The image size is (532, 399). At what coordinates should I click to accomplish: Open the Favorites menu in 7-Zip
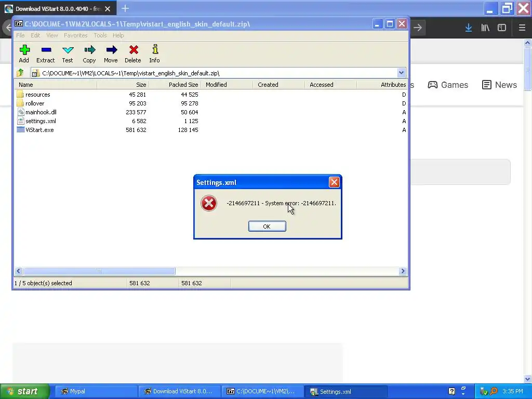(x=76, y=35)
